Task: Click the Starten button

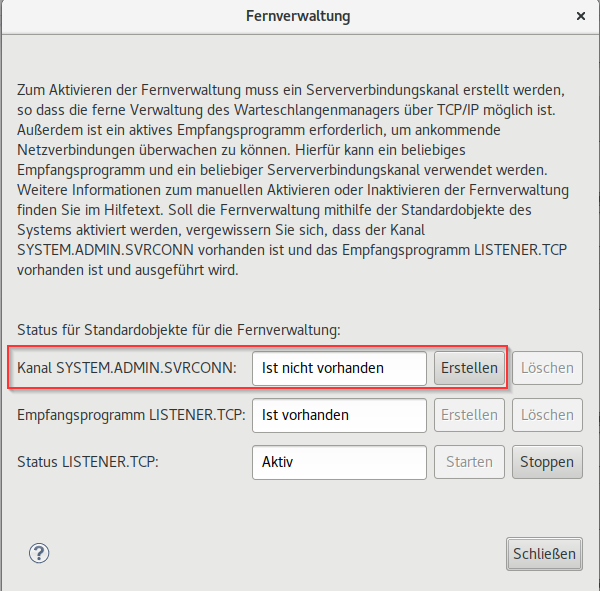Action: (x=469, y=462)
